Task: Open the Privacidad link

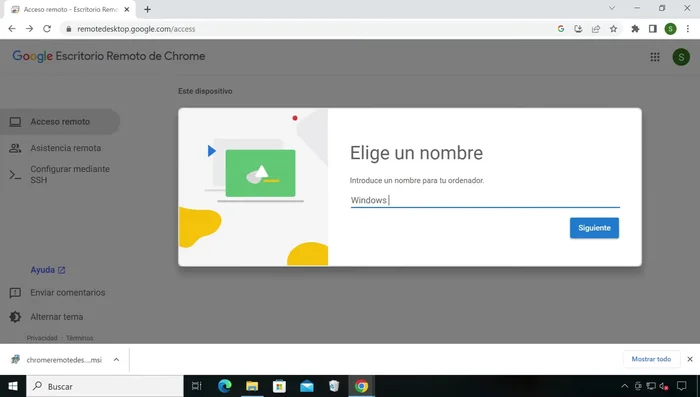Action: click(x=42, y=338)
